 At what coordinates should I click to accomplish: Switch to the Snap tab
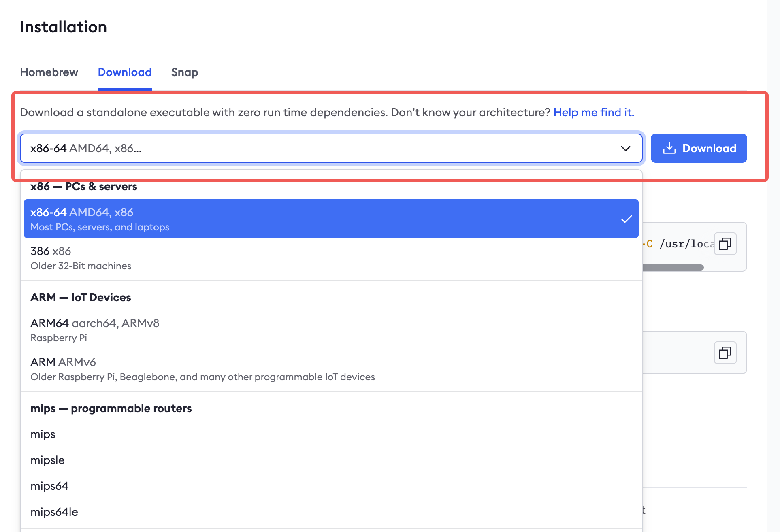[185, 72]
